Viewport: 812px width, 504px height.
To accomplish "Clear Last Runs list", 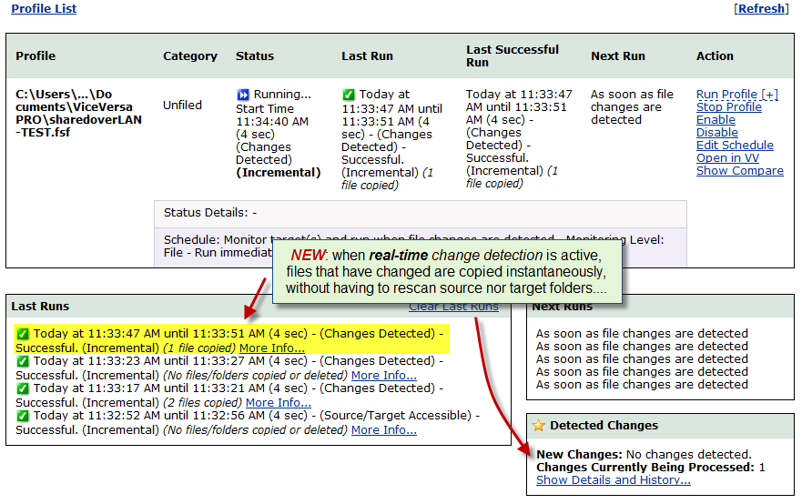I will pos(453,307).
